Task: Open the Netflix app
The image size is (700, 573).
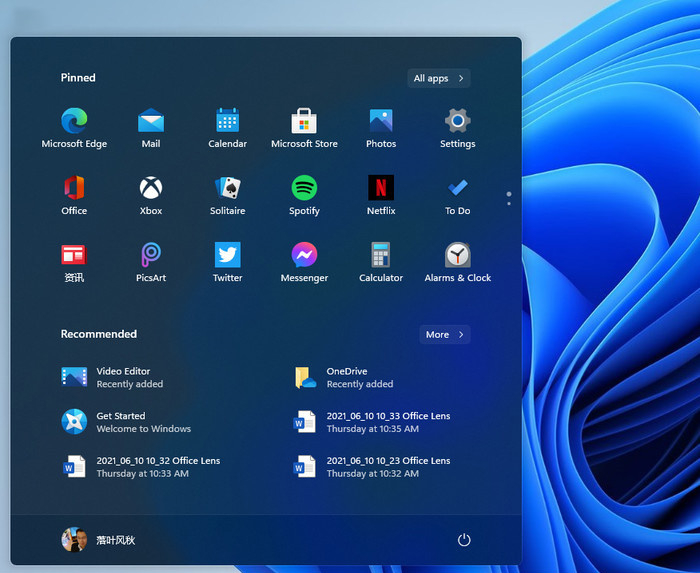Action: tap(381, 188)
